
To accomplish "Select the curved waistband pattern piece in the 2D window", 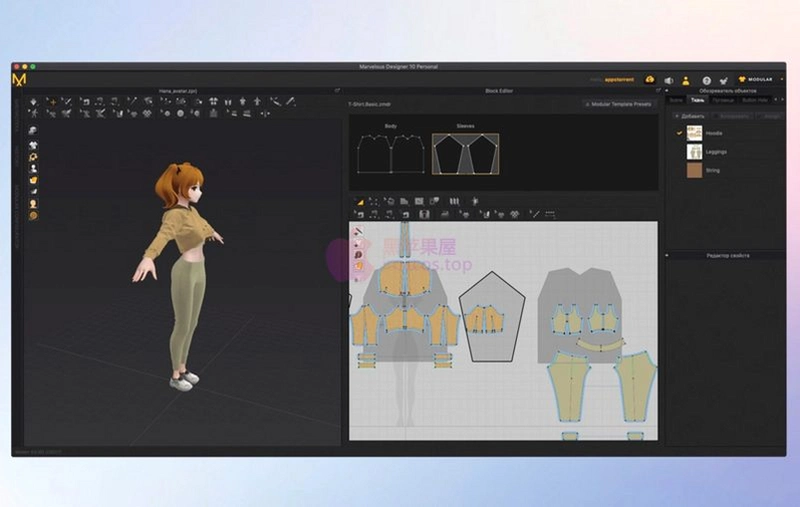I will 601,345.
